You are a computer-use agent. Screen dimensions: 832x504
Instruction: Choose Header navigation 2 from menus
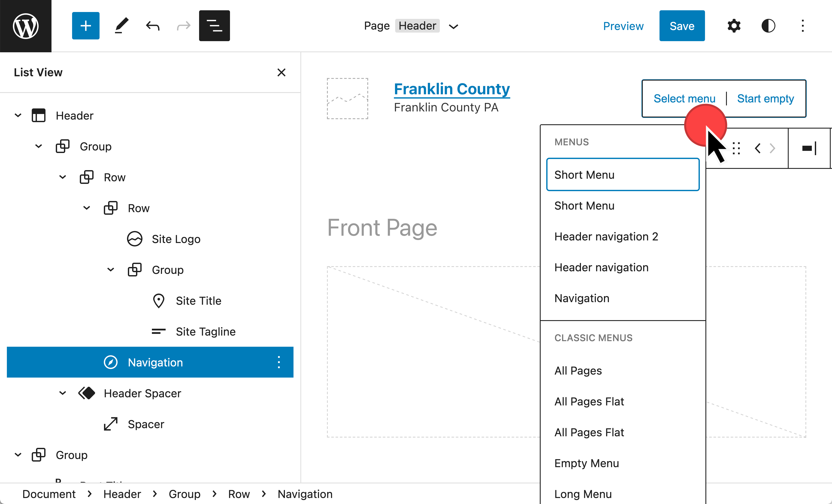[x=606, y=237]
